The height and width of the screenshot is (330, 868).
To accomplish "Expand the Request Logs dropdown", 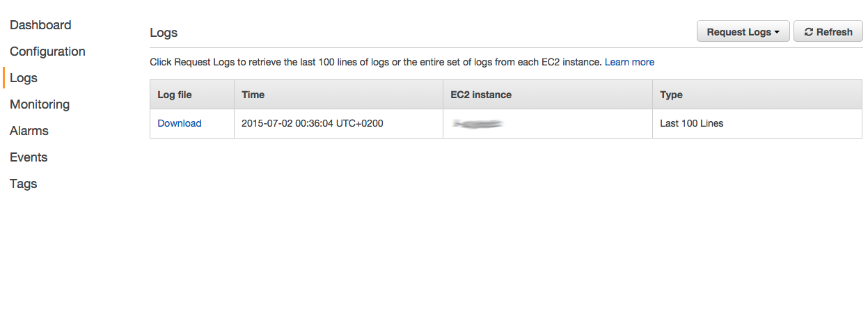I will 743,31.
